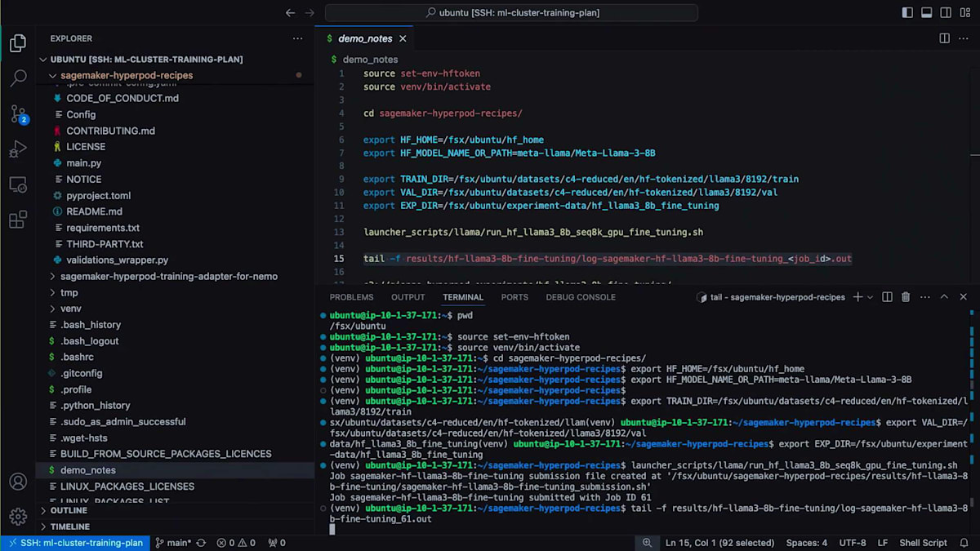Open the zoom indicator in status bar
Image resolution: width=980 pixels, height=551 pixels.
(x=647, y=543)
